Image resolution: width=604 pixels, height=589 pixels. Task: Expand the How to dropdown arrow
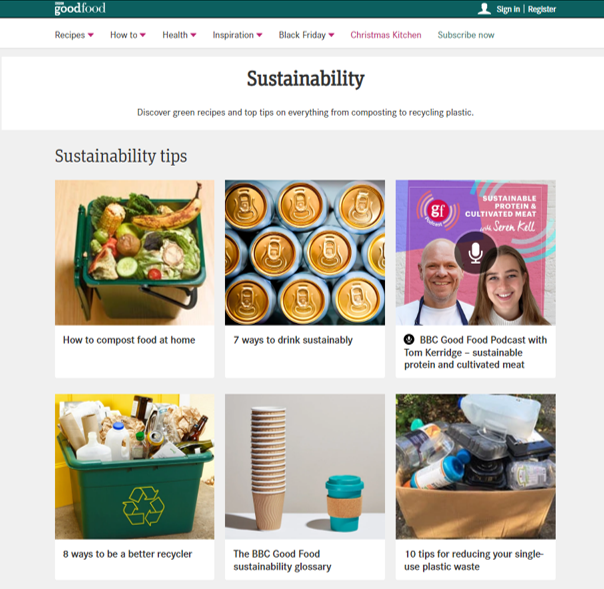tap(143, 35)
